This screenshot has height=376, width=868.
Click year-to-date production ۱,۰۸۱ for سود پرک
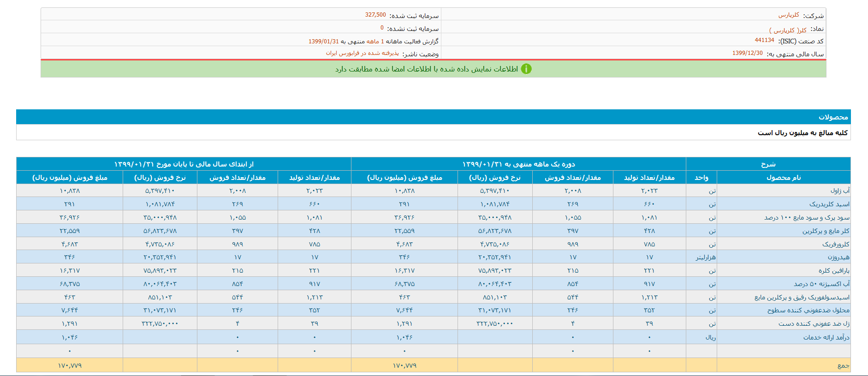315,217
